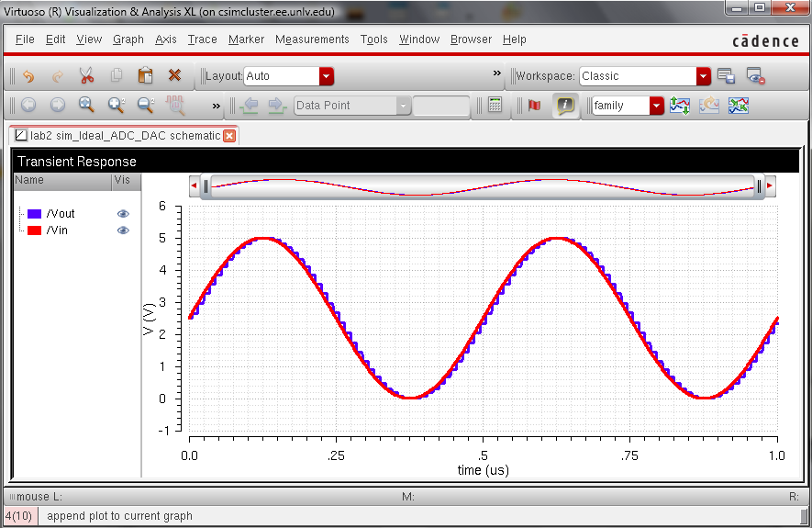Screen dimensions: 812x528
Task: Toggle visibility of the /Vin trace
Action: 123,230
